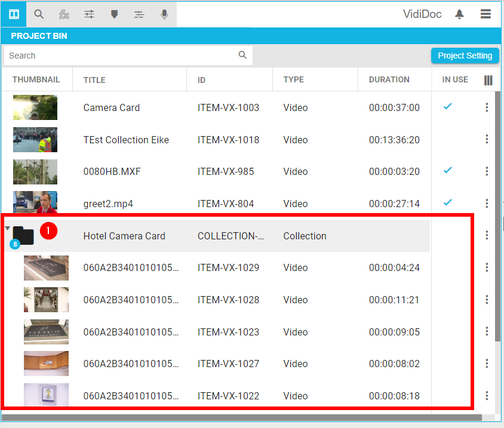Open the sliders adjustment panel icon
This screenshot has width=504, height=428.
pos(89,14)
